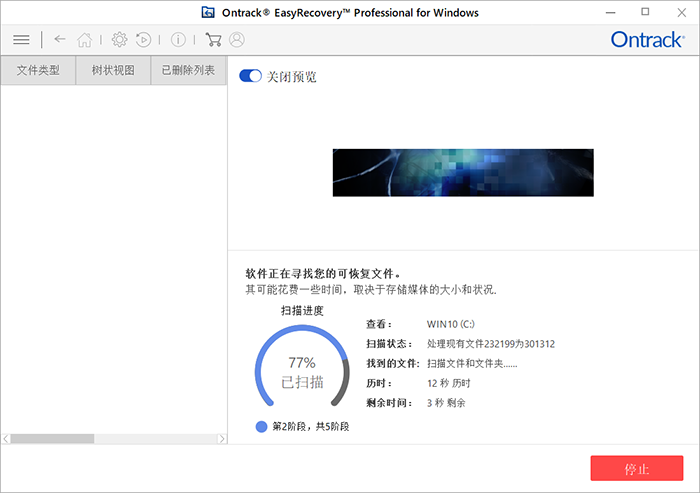Click the text 第2阶段，共5阶段

pos(311,426)
